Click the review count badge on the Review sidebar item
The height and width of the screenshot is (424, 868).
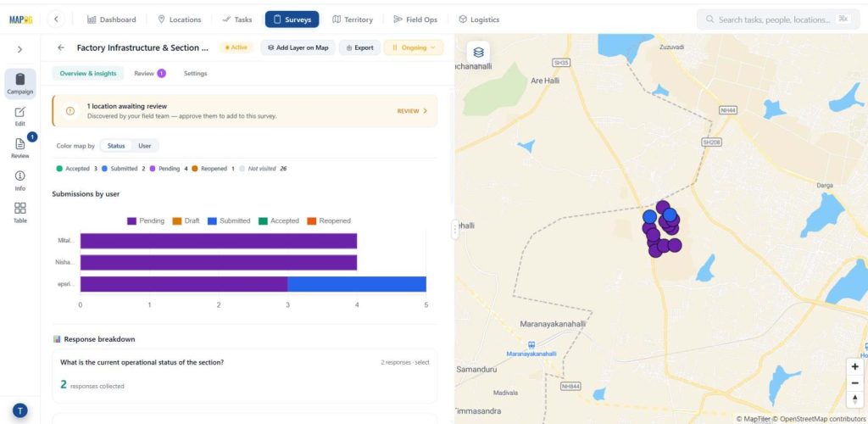point(32,137)
